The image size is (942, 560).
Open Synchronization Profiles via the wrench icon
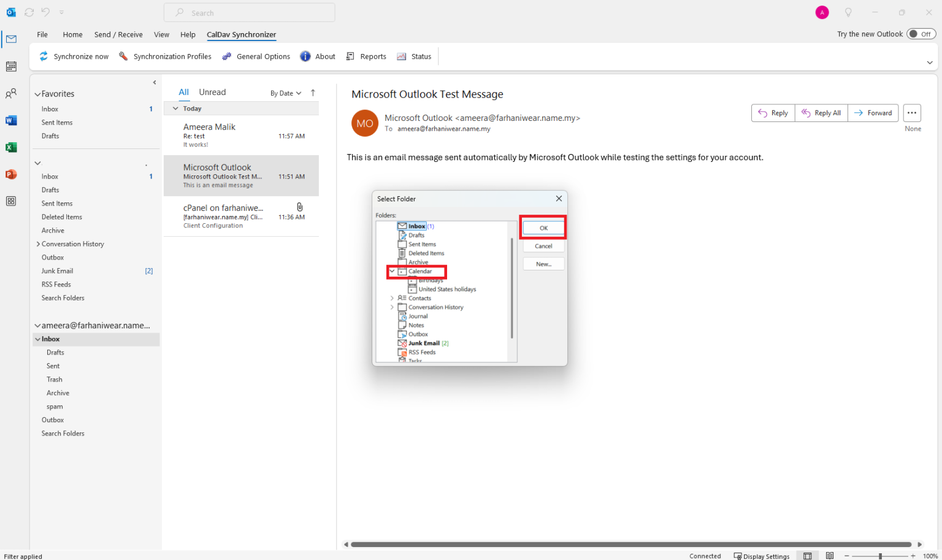pyautogui.click(x=123, y=56)
